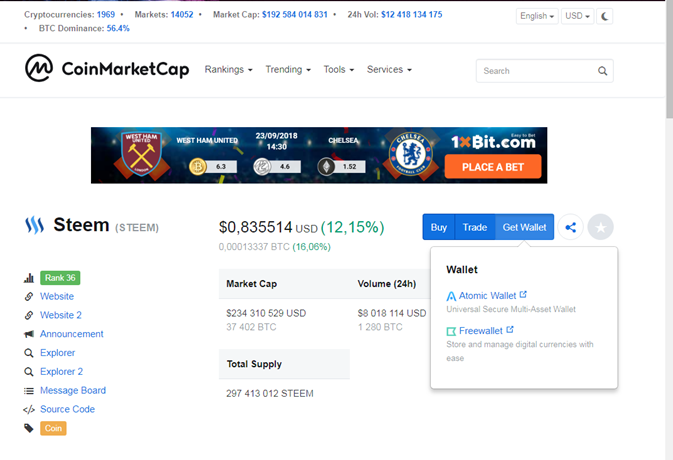The width and height of the screenshot is (673, 460).
Task: Click market cap value $234 310 529 USD
Action: (x=266, y=313)
